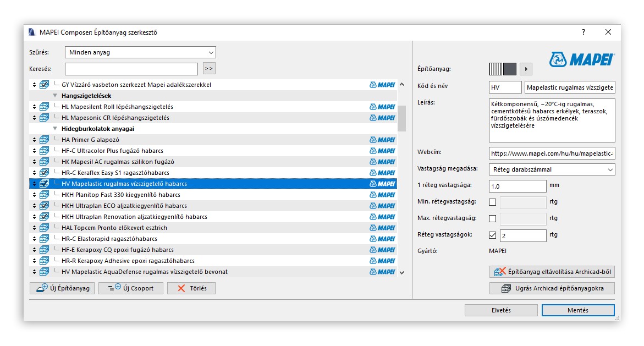Click the Új Építőanyag button
This screenshot has height=346, width=644.
(x=62, y=288)
